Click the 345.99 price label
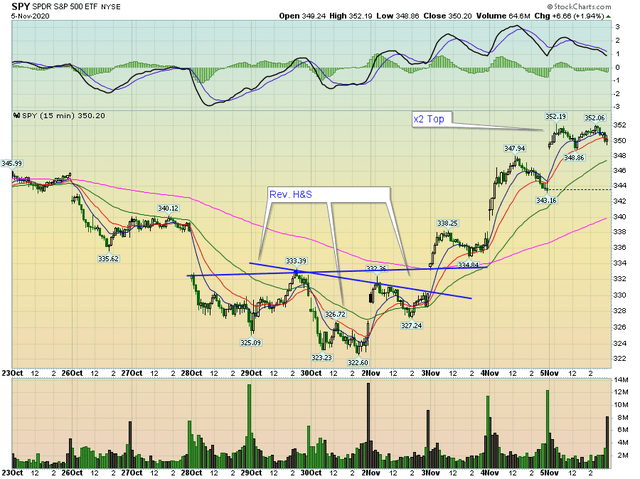Screen dimensions: 640x479 [x=11, y=163]
